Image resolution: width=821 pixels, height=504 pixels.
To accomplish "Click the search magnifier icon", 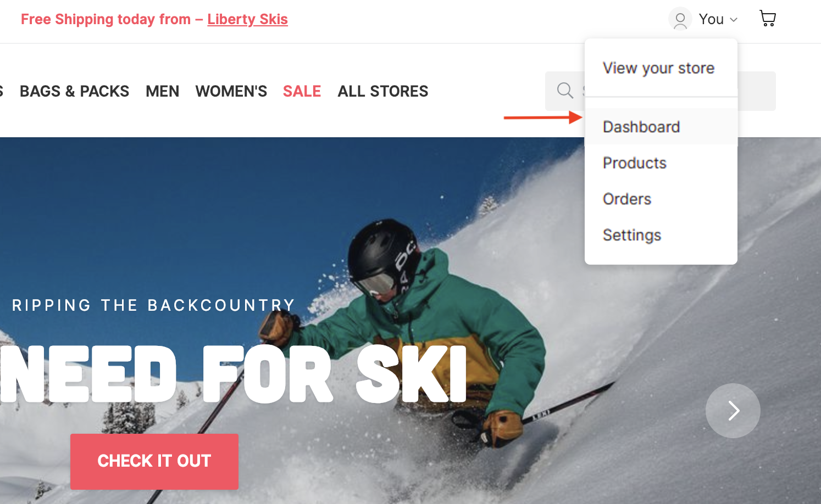I will [565, 91].
